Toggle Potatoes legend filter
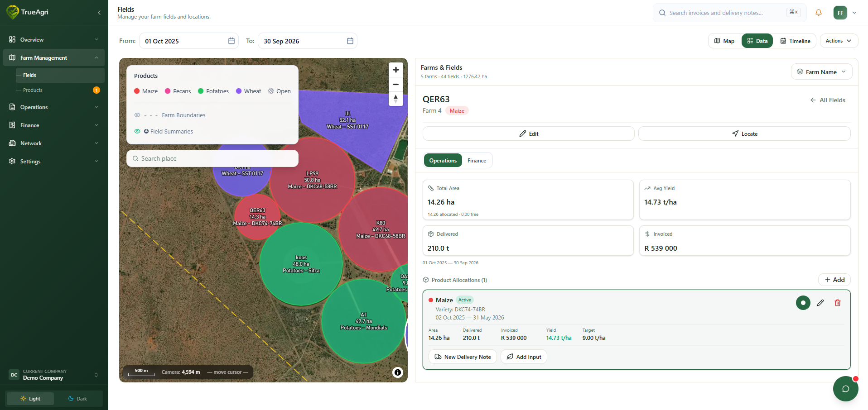This screenshot has height=410, width=868. click(213, 91)
